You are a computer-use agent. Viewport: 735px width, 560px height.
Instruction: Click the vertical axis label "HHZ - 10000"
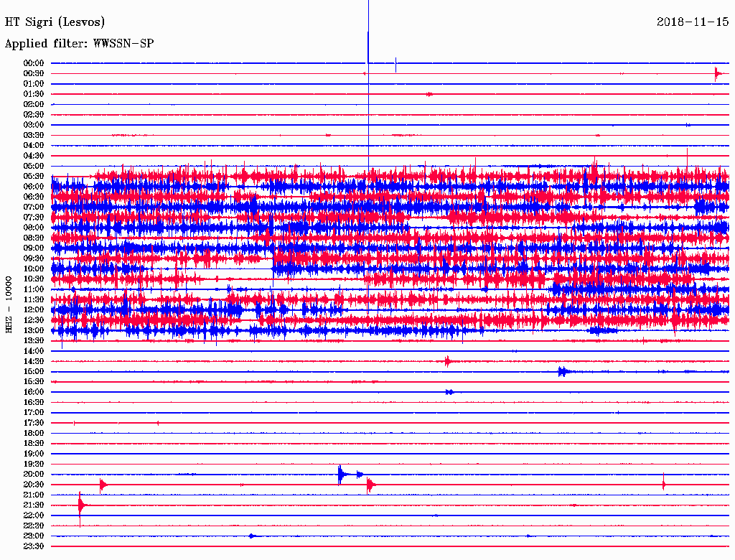click(9, 305)
